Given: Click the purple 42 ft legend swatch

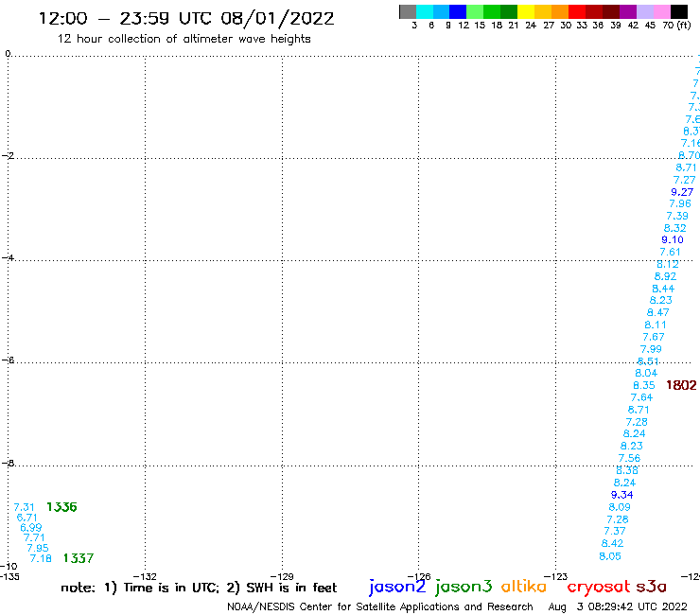Looking at the screenshot, I should [x=628, y=11].
